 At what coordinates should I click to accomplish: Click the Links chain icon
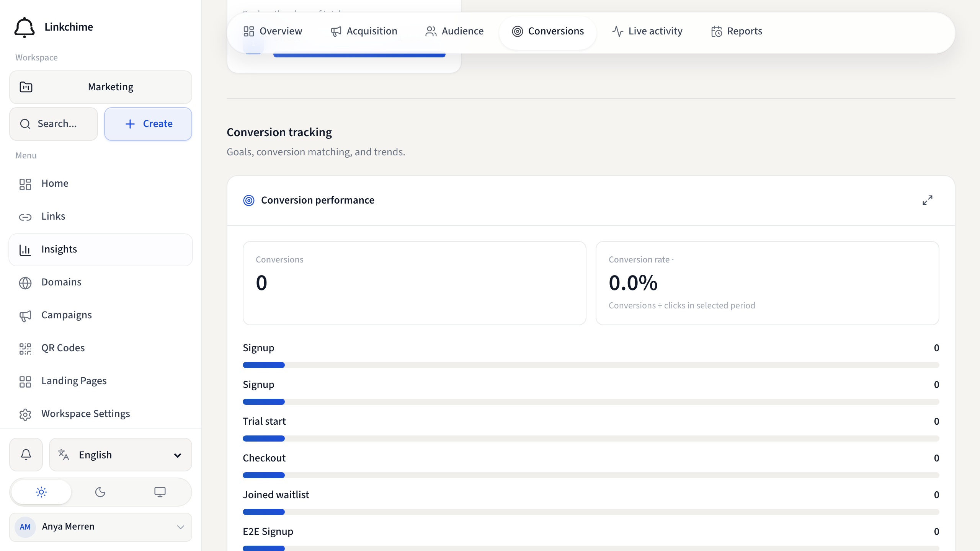pos(25,217)
